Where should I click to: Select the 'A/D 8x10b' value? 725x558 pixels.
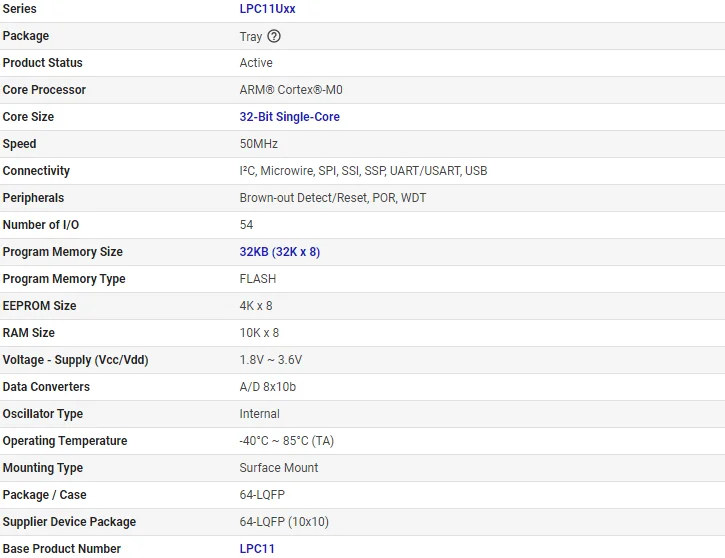click(268, 386)
